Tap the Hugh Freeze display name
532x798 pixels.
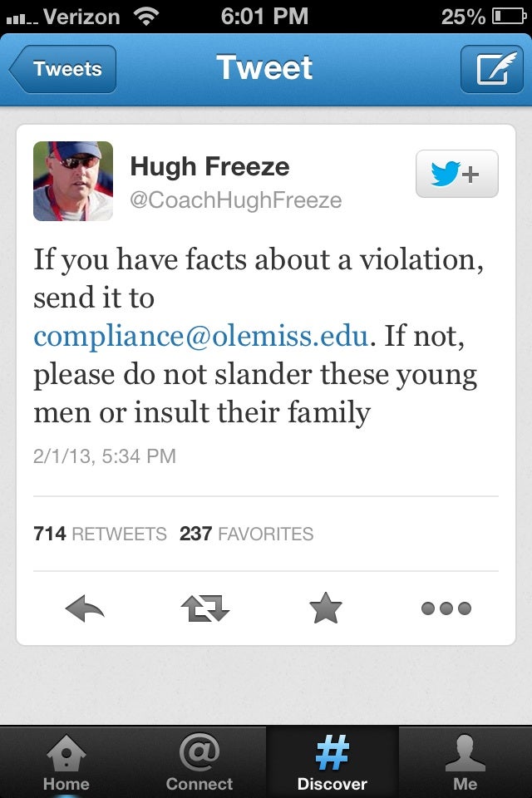tap(209, 166)
